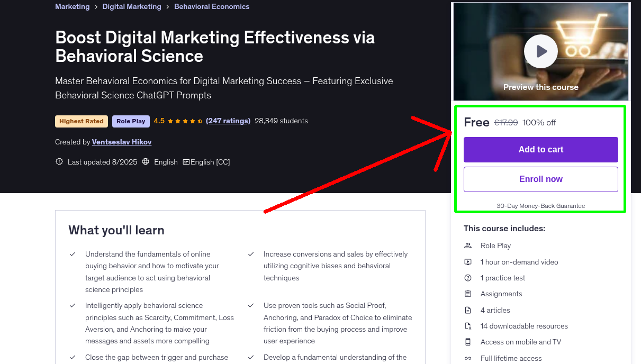641x364 pixels.
Task: Click the downloadable resources icon
Action: (468, 326)
